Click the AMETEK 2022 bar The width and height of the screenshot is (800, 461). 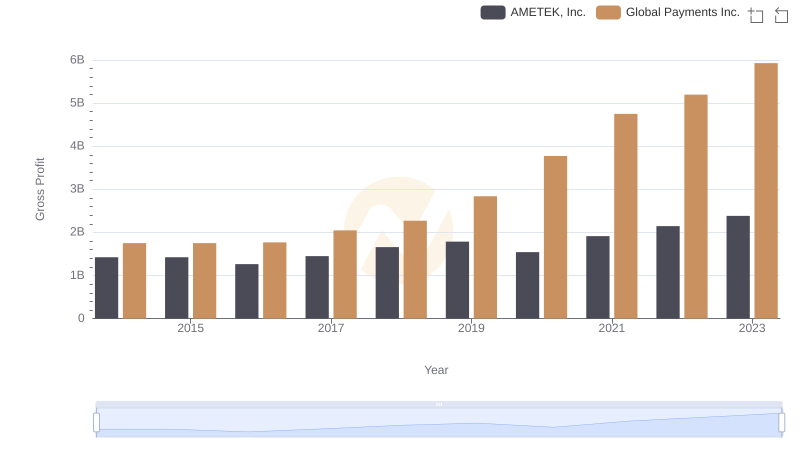(668, 272)
